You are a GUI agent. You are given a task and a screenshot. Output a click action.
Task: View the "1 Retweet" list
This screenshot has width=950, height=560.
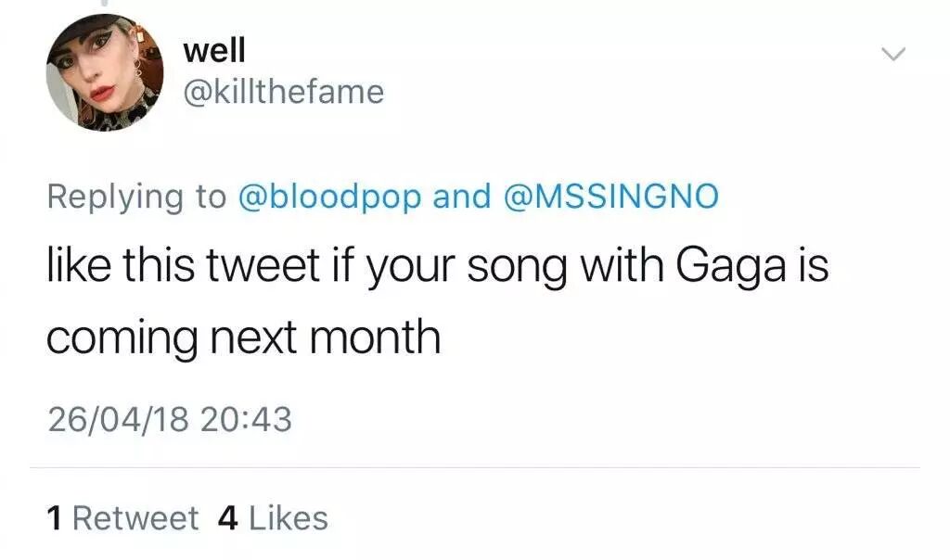coord(123,517)
